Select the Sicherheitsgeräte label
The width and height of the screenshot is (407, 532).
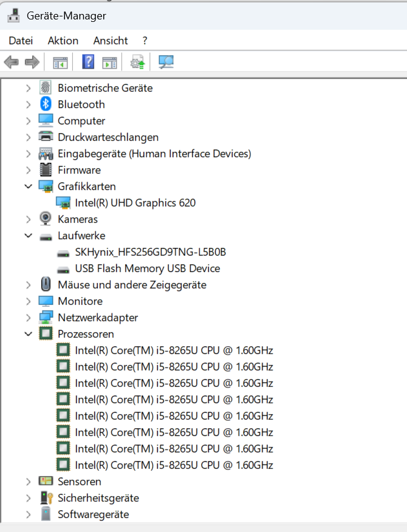point(98,498)
